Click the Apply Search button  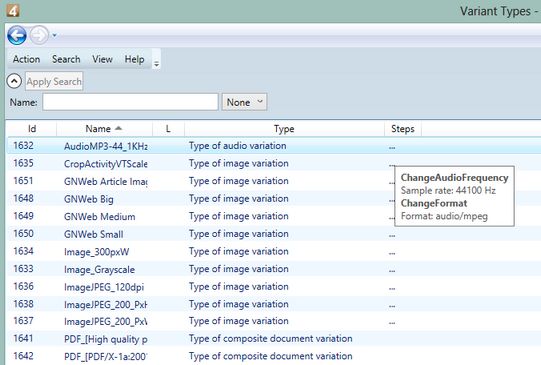tap(54, 81)
